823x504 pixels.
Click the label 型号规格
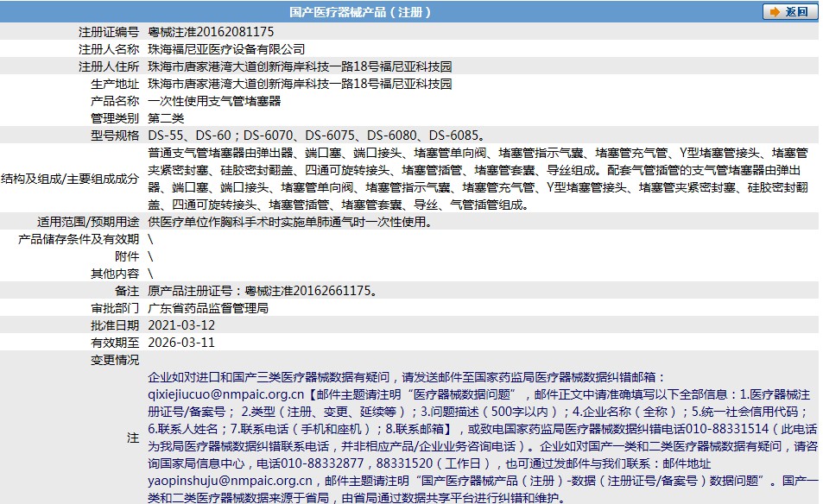(x=115, y=135)
